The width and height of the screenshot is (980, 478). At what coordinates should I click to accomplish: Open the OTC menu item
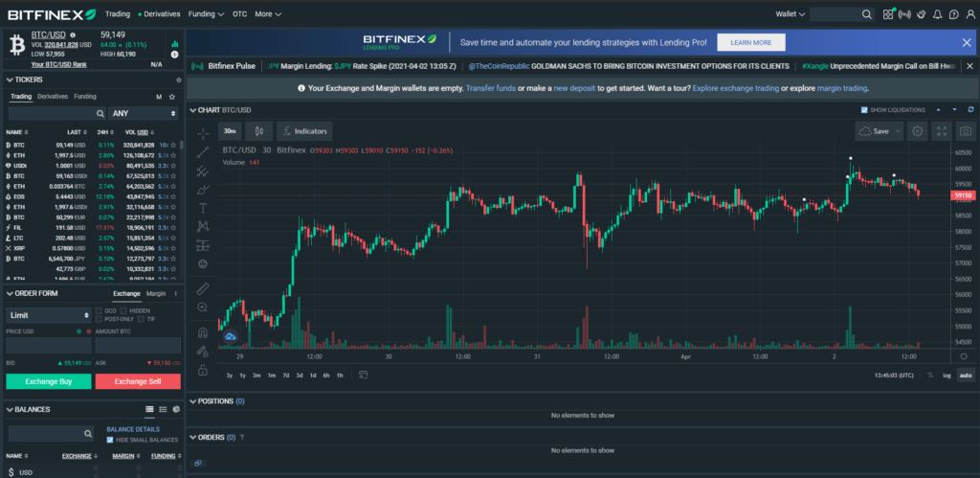[239, 13]
